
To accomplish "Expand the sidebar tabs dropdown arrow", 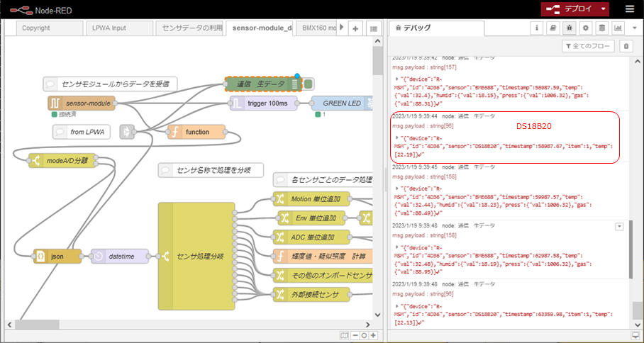I will 635,28.
